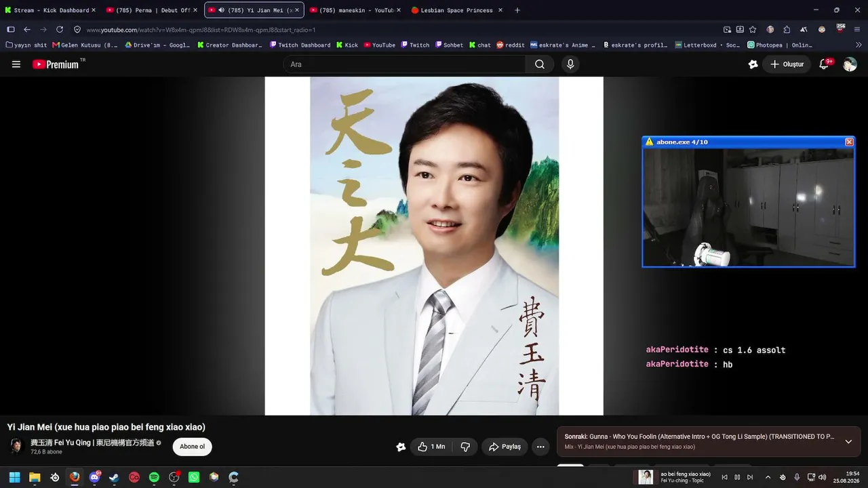
Task: Switch to Stream - Kick Dashboard tab
Action: (51, 10)
